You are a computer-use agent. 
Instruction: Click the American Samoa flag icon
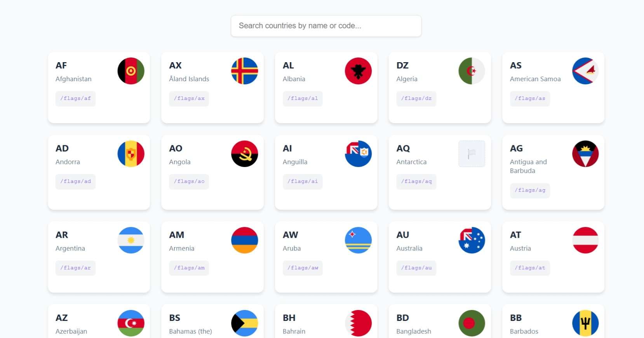coord(585,71)
